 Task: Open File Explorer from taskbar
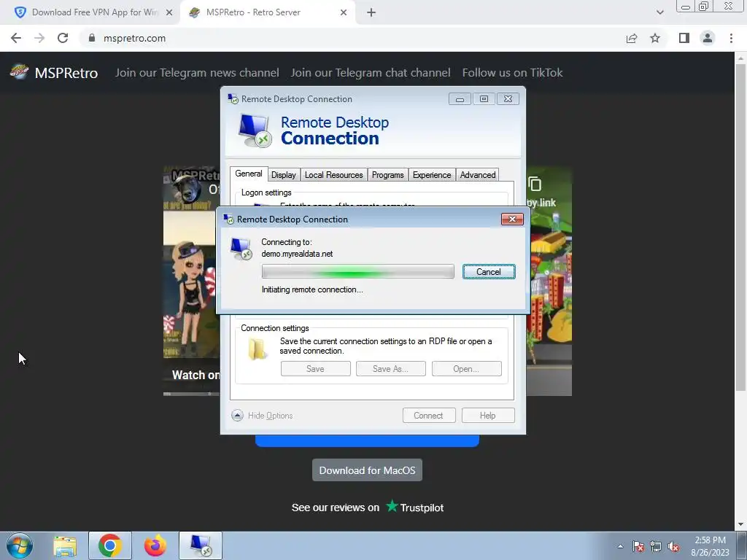(x=65, y=546)
